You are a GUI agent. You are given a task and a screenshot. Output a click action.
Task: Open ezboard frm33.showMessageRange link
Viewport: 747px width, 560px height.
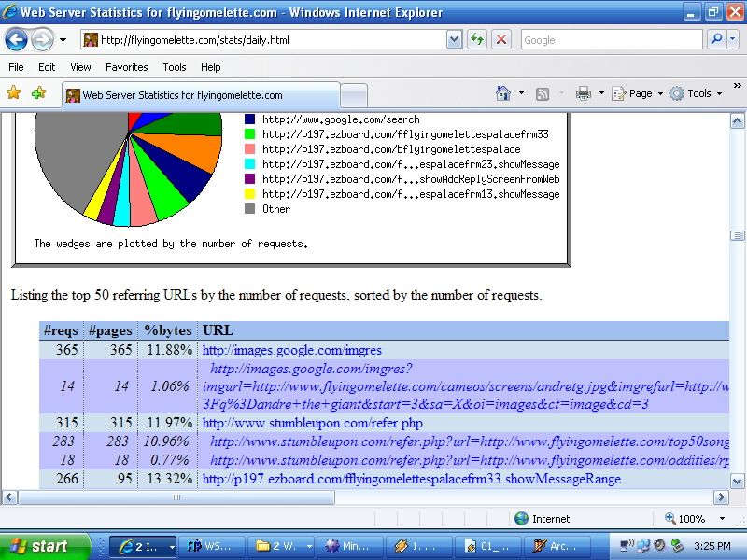click(412, 479)
